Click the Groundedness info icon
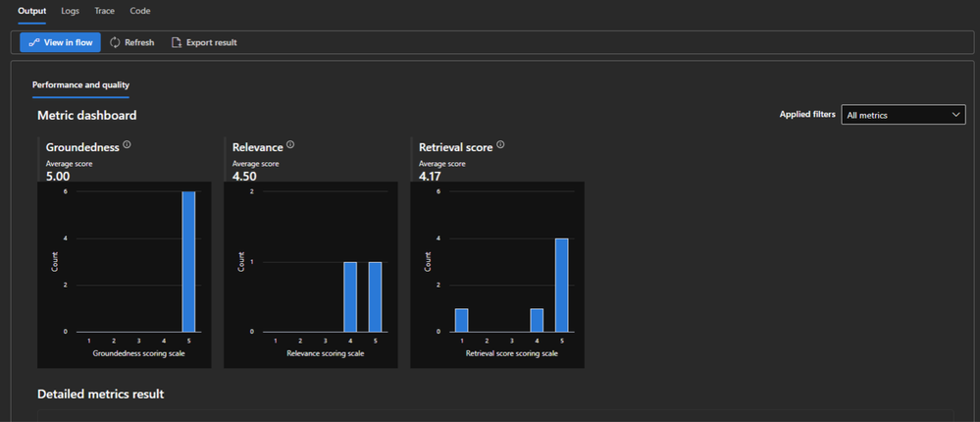Screen dimensions: 980x422 point(127,145)
